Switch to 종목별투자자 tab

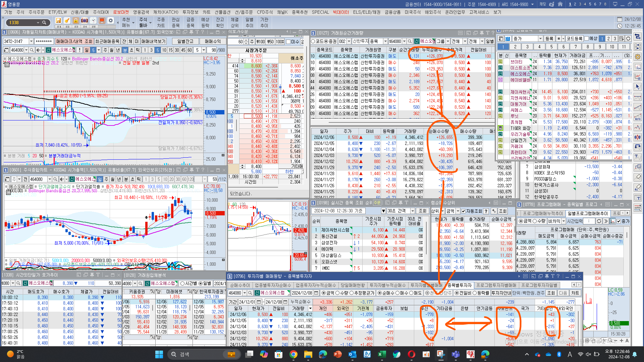460,285
